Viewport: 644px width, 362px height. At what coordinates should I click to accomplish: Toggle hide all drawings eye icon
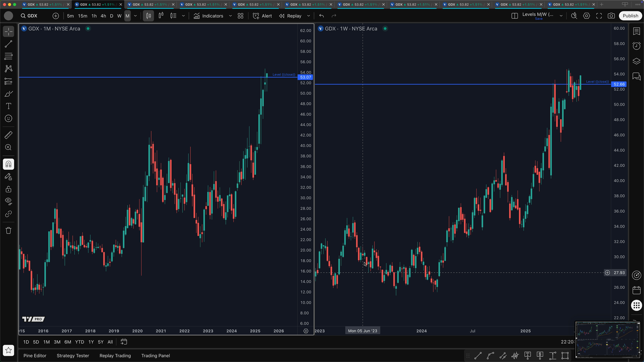9,201
